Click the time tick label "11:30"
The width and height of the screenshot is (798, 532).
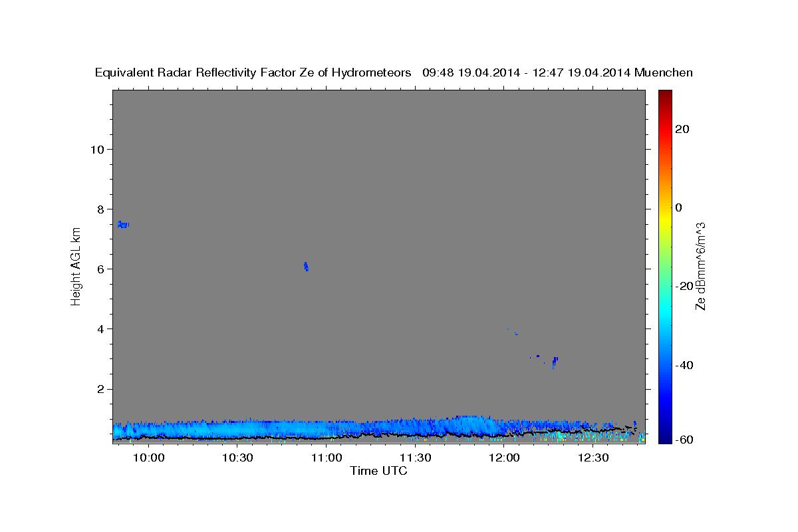tap(415, 458)
